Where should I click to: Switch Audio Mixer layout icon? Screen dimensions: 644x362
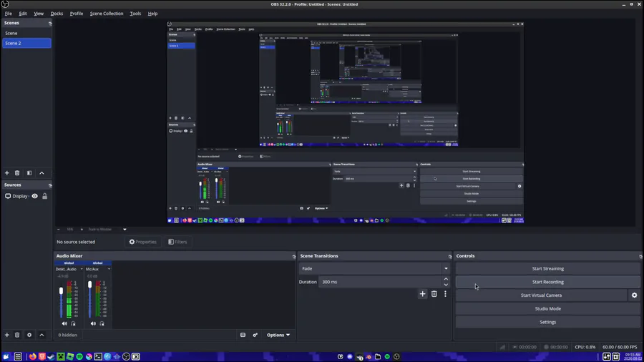(x=243, y=335)
